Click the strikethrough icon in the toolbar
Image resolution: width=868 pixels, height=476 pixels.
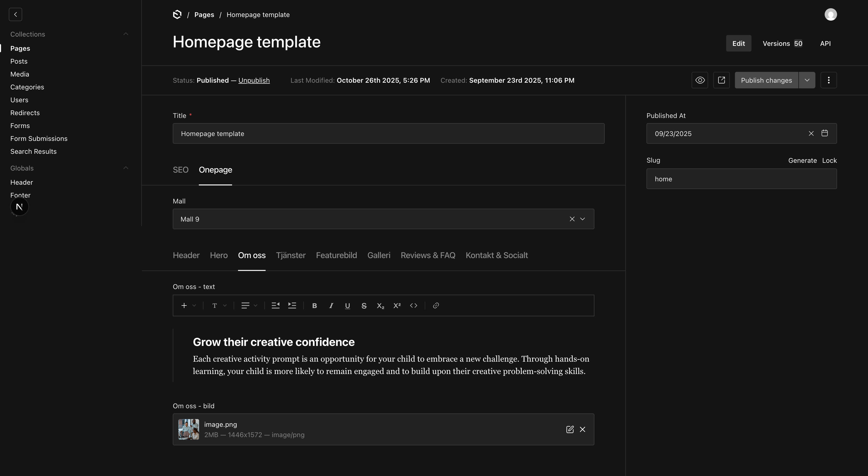click(x=364, y=306)
